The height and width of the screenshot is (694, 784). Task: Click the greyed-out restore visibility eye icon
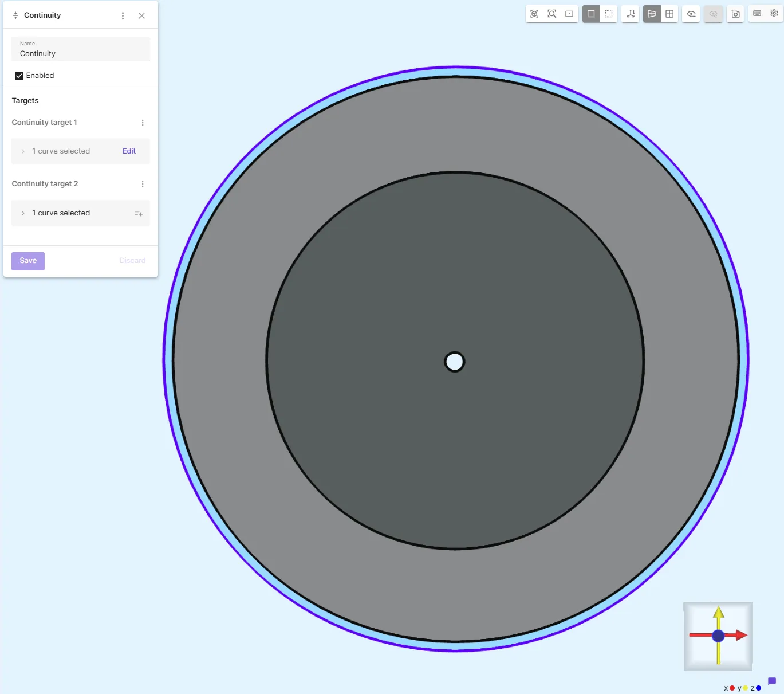tap(713, 14)
